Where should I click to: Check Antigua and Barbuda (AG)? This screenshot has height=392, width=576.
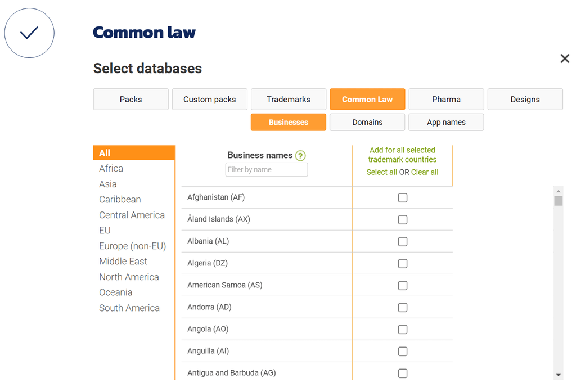(403, 373)
